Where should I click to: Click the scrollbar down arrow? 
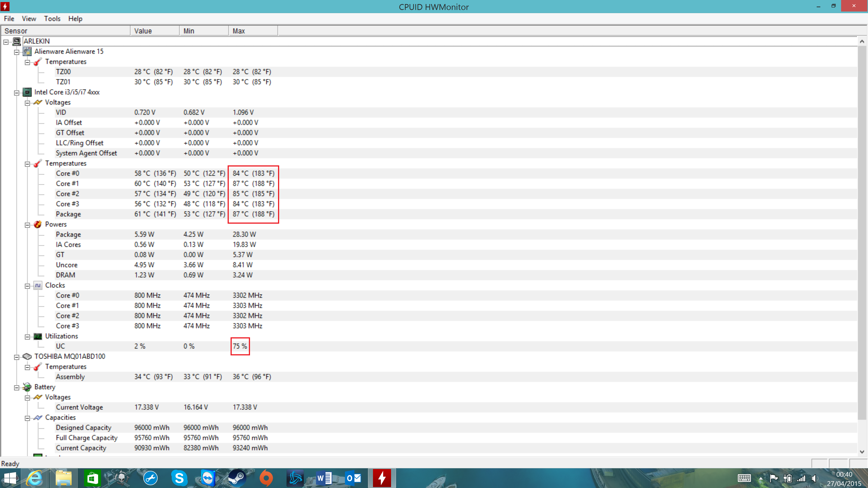point(862,452)
